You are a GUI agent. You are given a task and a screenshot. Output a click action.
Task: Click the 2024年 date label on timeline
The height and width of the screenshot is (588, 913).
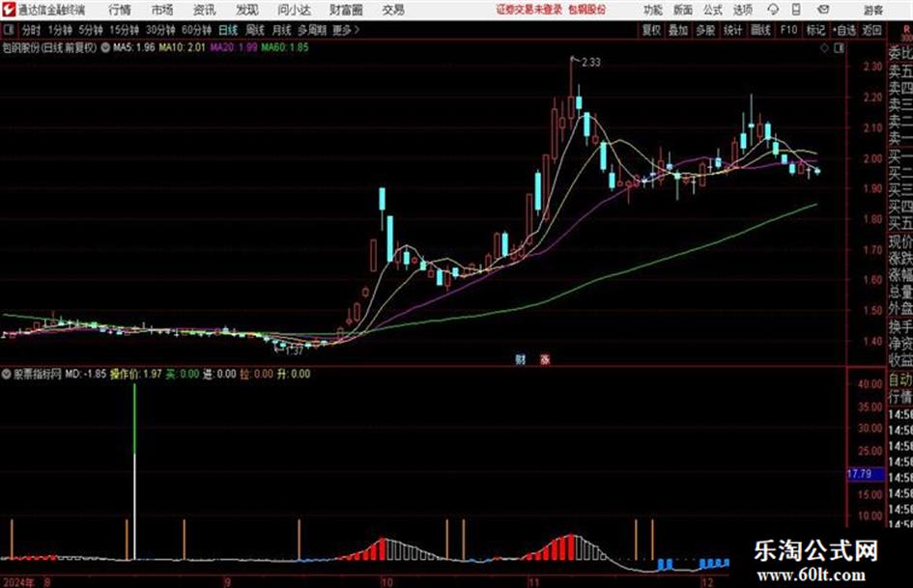[18, 582]
